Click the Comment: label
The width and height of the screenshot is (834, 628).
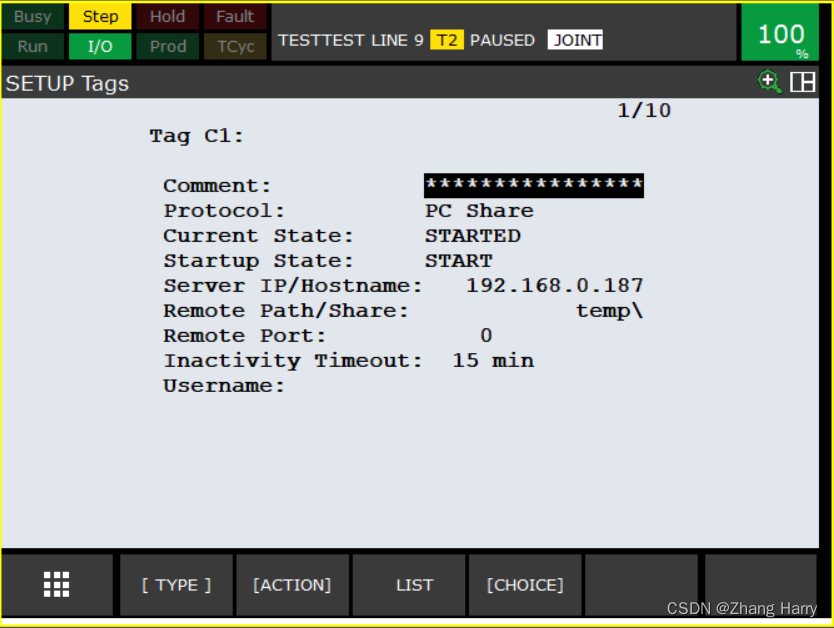pyautogui.click(x=217, y=186)
